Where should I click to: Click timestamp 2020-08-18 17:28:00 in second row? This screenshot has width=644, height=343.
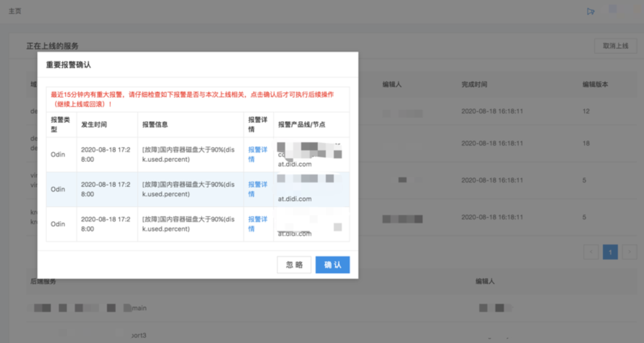coord(106,189)
